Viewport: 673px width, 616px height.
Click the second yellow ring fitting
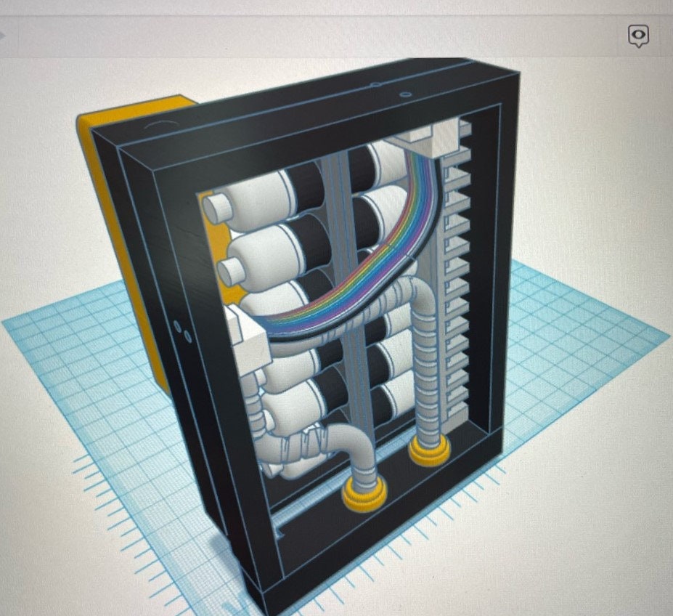(x=363, y=494)
